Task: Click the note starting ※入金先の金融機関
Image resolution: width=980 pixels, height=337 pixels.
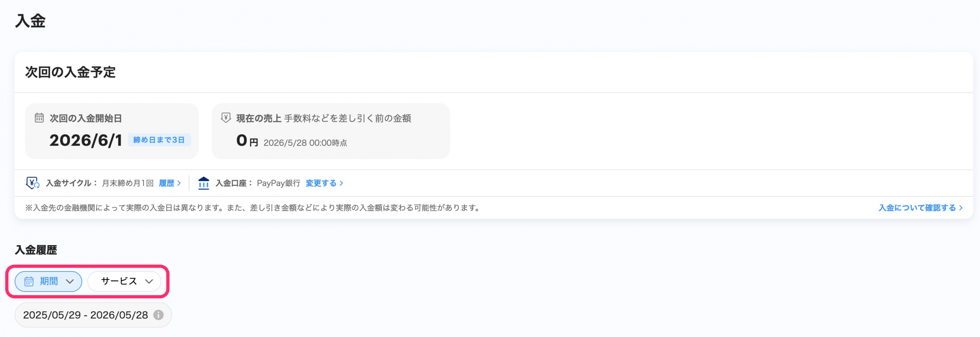Action: (252, 208)
